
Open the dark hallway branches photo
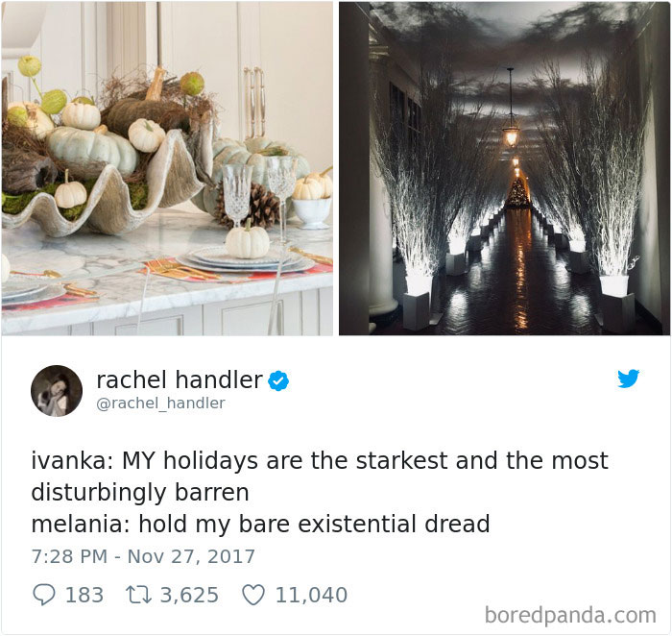pos(504,168)
